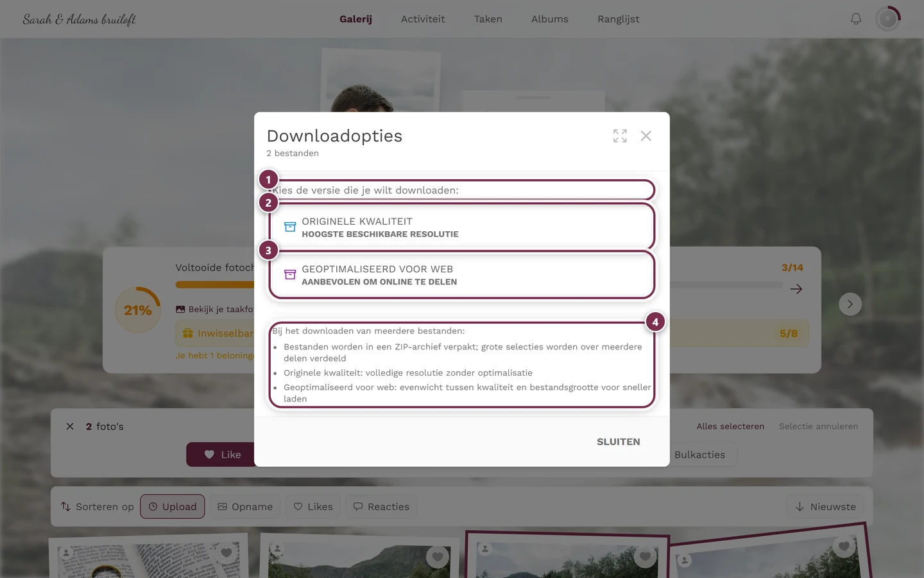
Task: Open the Bulkacties button
Action: click(699, 455)
